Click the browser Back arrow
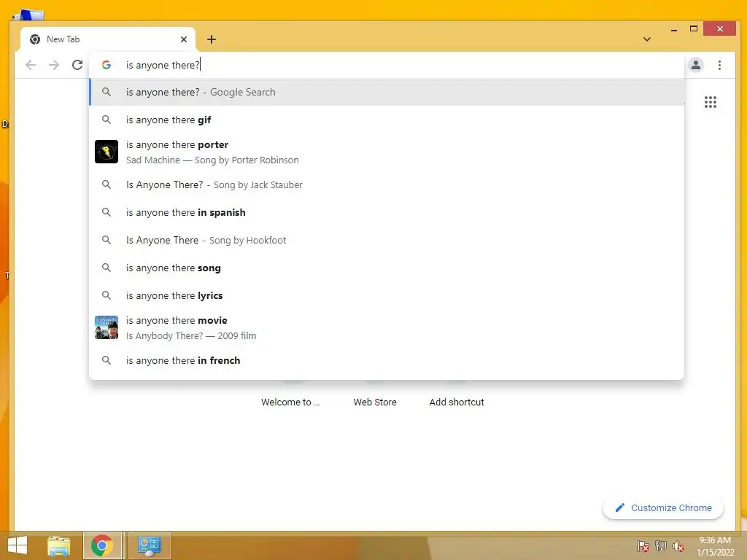This screenshot has width=747, height=560. [31, 65]
